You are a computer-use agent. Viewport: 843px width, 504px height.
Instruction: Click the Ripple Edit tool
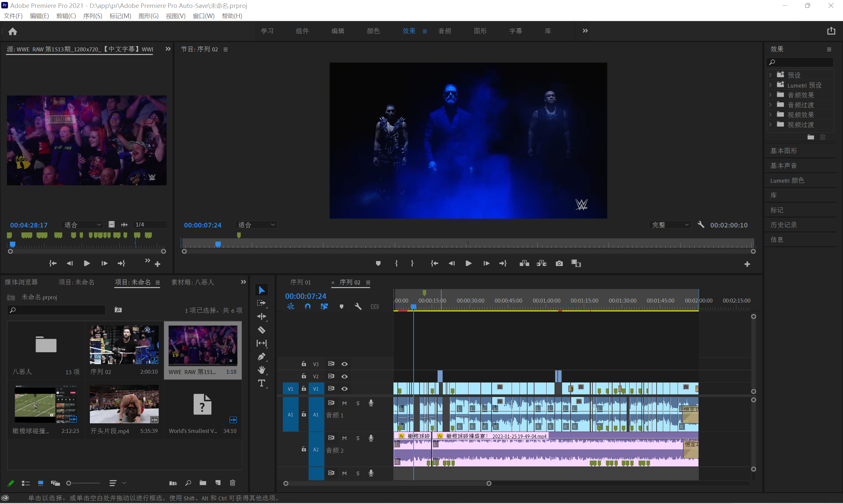(x=261, y=317)
